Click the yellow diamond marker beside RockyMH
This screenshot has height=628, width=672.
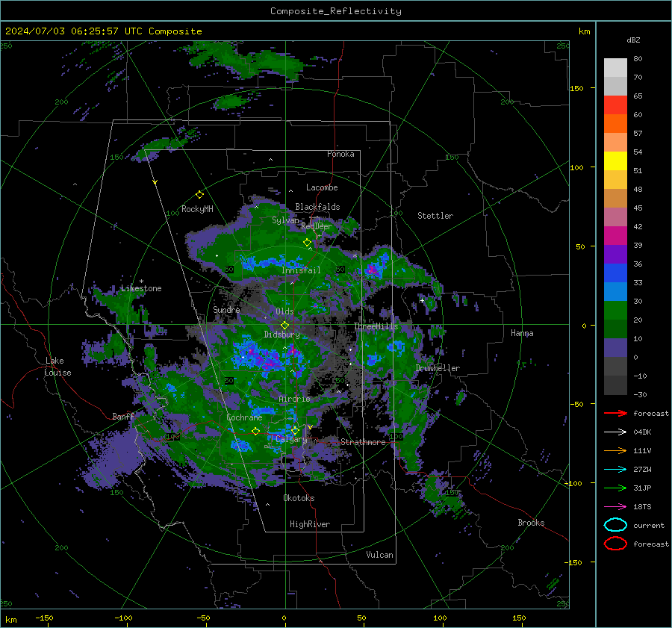pos(199,195)
